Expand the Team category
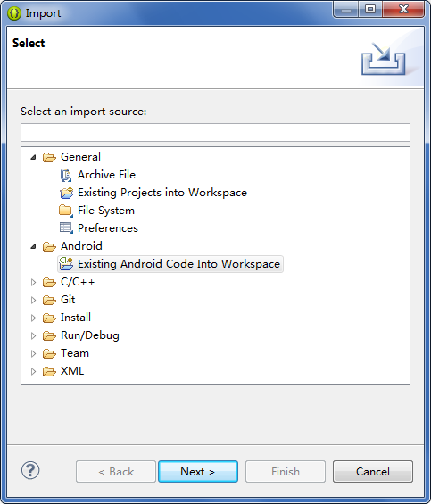The width and height of the screenshot is (431, 504). point(33,353)
